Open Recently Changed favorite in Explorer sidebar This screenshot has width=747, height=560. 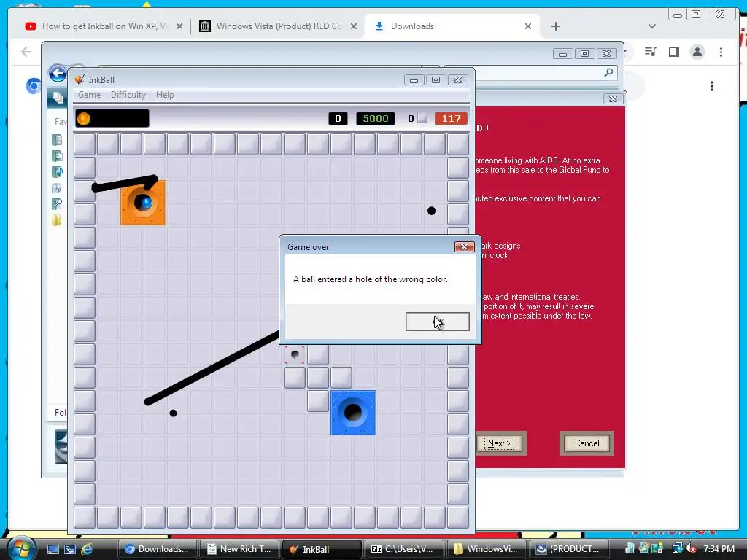click(x=57, y=188)
